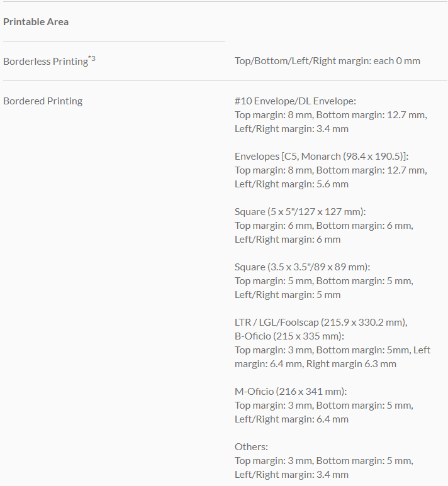Viewport: 448px width, 486px height.
Task: Open footnote 3 beside Borderless Printing
Action: click(x=92, y=59)
